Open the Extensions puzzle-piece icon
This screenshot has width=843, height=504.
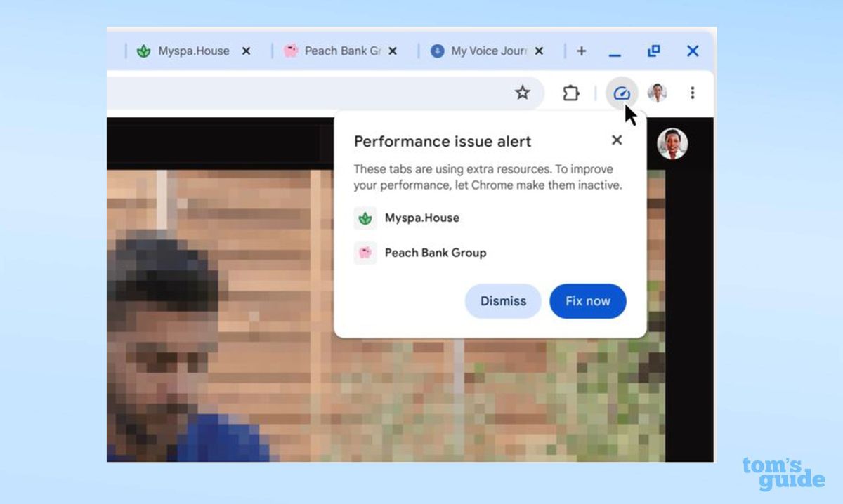pyautogui.click(x=571, y=93)
